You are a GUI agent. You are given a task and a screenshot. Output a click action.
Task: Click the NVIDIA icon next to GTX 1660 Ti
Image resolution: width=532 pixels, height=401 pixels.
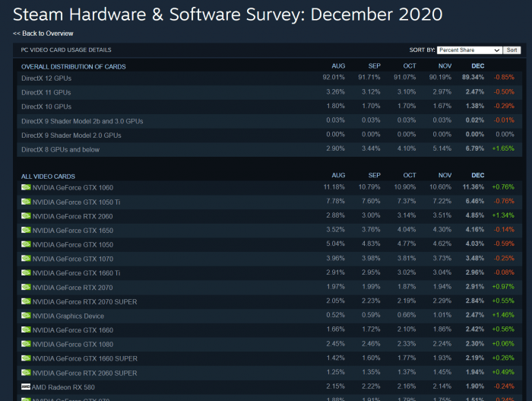point(26,273)
